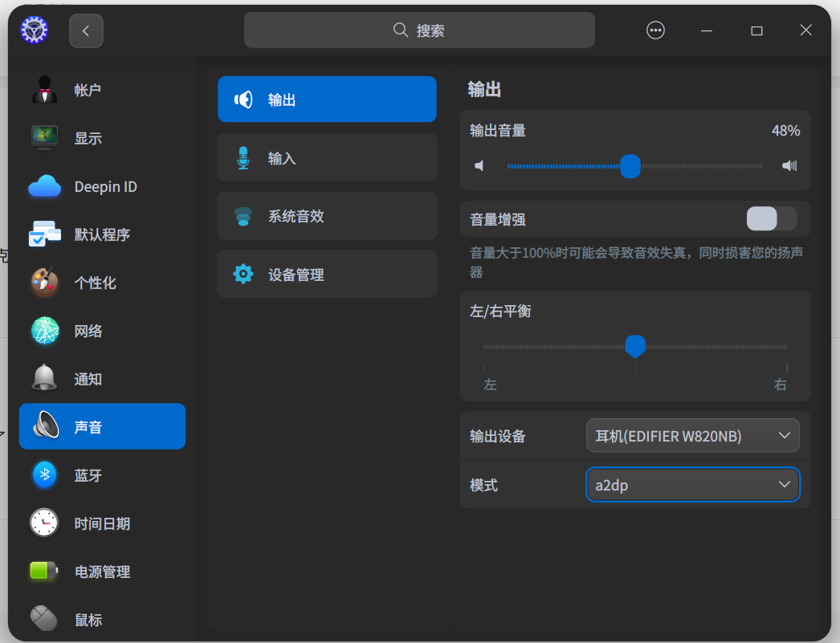Open 鼠标 mouse settings
The width and height of the screenshot is (840, 643).
tap(43, 619)
